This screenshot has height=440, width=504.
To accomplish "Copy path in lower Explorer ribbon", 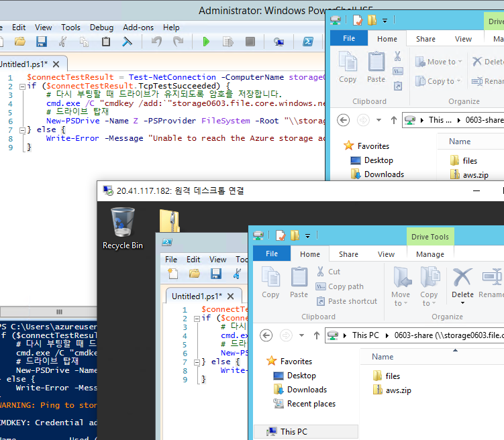I will [x=340, y=286].
